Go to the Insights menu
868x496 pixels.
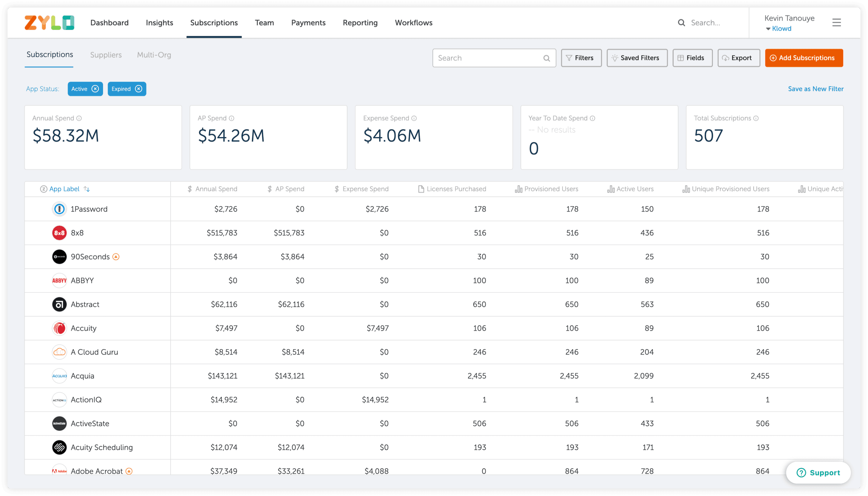pos(159,23)
